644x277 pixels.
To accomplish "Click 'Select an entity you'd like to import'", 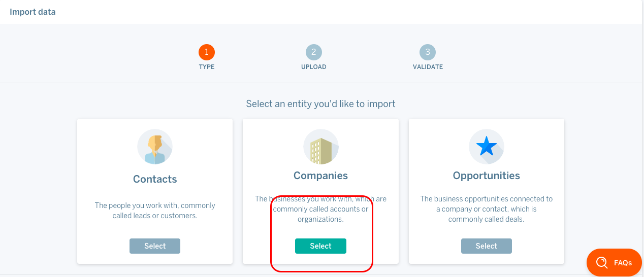I will [x=320, y=104].
